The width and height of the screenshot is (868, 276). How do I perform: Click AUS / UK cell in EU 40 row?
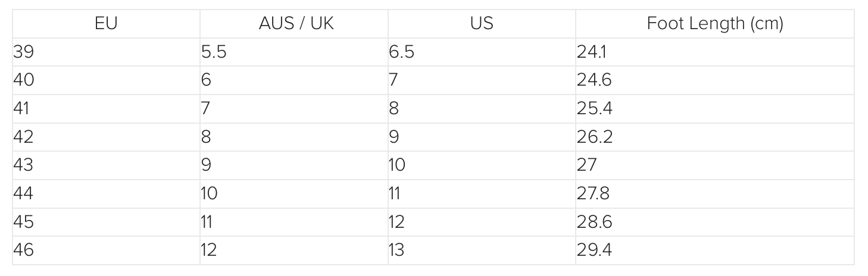coord(206,80)
